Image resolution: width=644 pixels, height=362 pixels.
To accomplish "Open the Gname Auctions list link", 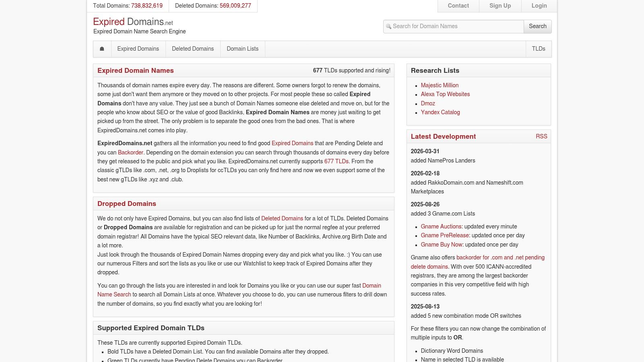I will click(441, 226).
